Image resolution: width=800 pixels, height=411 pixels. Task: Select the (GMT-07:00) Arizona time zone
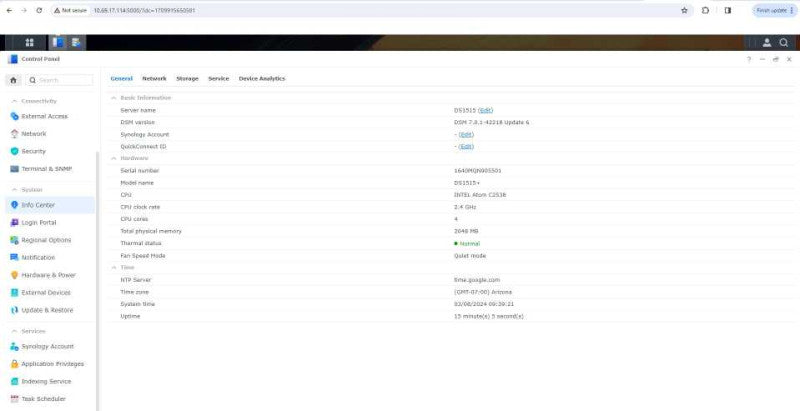483,292
